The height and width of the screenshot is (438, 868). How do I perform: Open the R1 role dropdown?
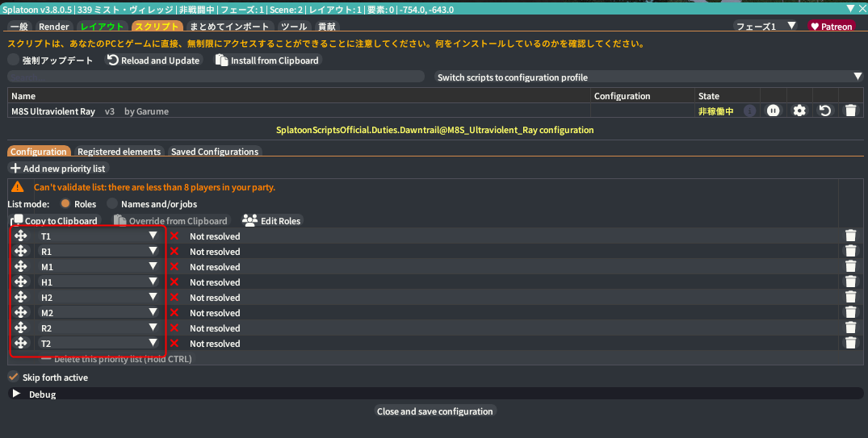pos(98,251)
